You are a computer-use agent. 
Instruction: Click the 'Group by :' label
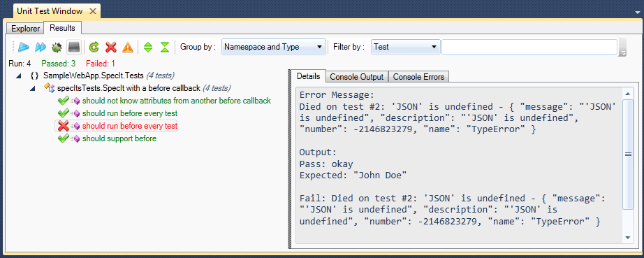tap(198, 48)
